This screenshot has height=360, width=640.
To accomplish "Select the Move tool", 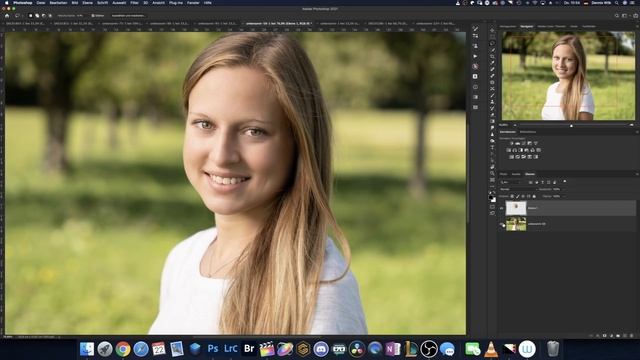I will tap(492, 30).
